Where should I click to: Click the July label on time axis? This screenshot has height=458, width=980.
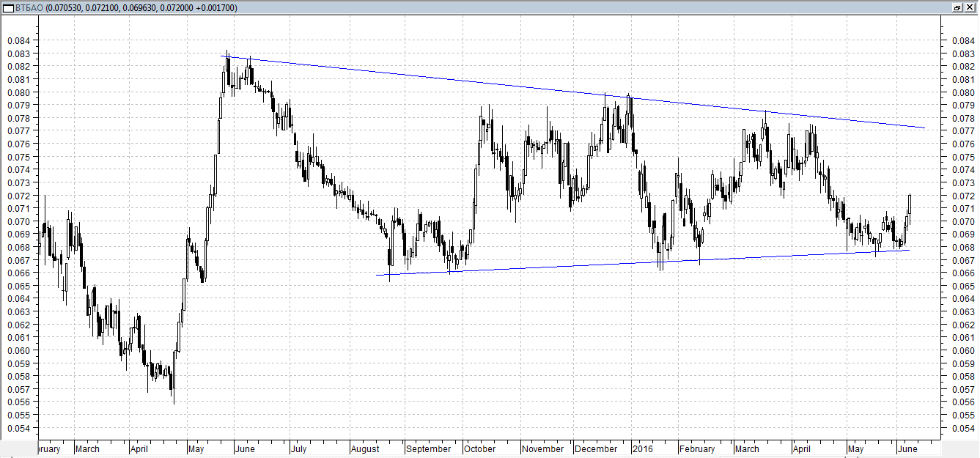(x=298, y=448)
